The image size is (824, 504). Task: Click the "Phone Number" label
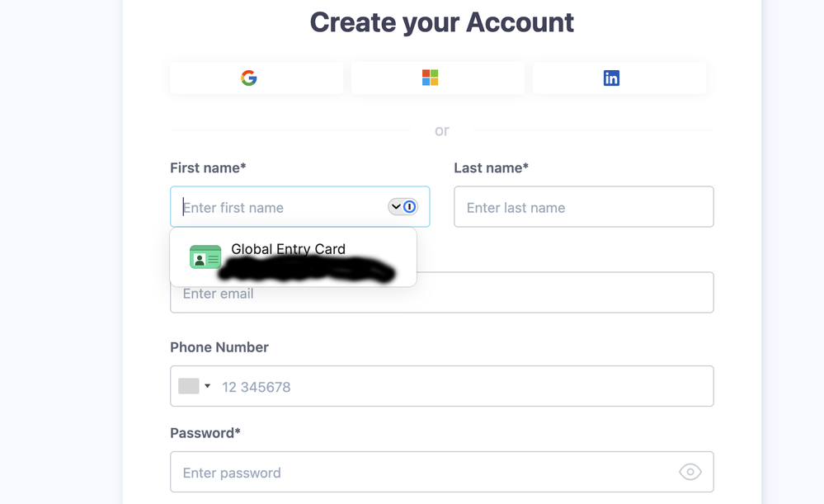[x=219, y=347]
